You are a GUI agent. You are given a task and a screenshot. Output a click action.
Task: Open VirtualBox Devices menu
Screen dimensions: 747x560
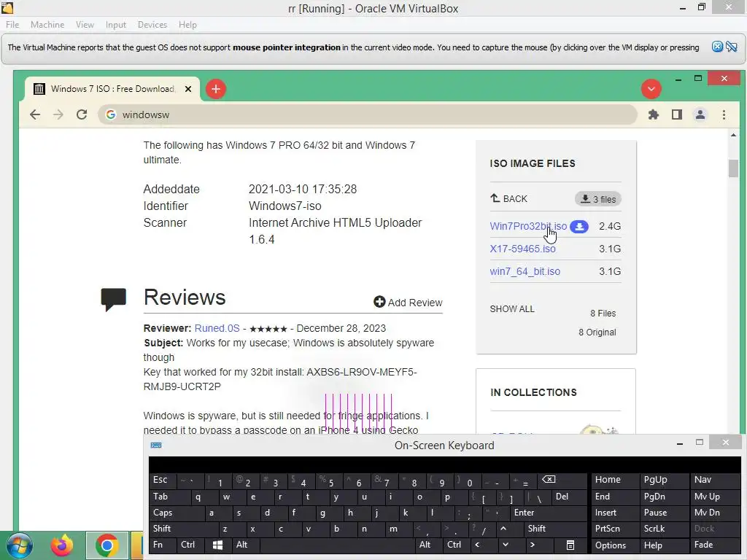[152, 25]
